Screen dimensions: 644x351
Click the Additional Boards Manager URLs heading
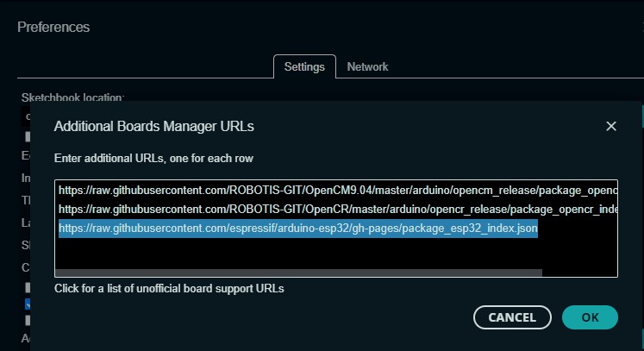pyautogui.click(x=154, y=127)
